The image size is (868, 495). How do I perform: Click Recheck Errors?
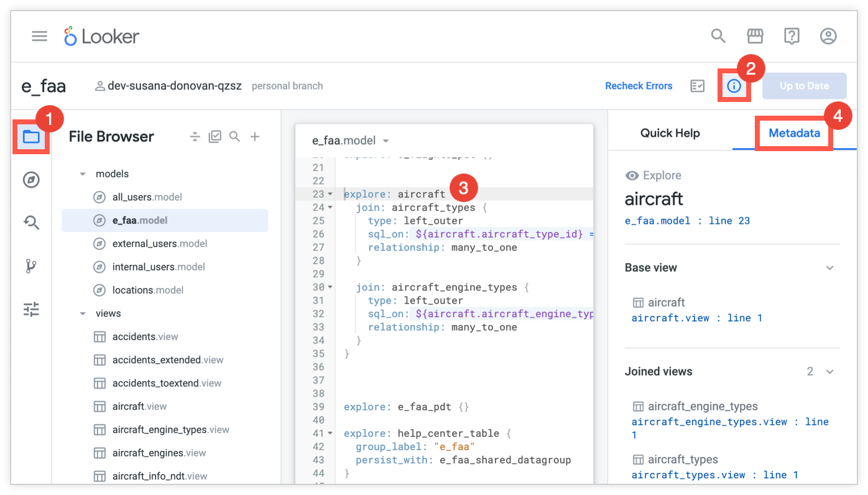[x=639, y=86]
